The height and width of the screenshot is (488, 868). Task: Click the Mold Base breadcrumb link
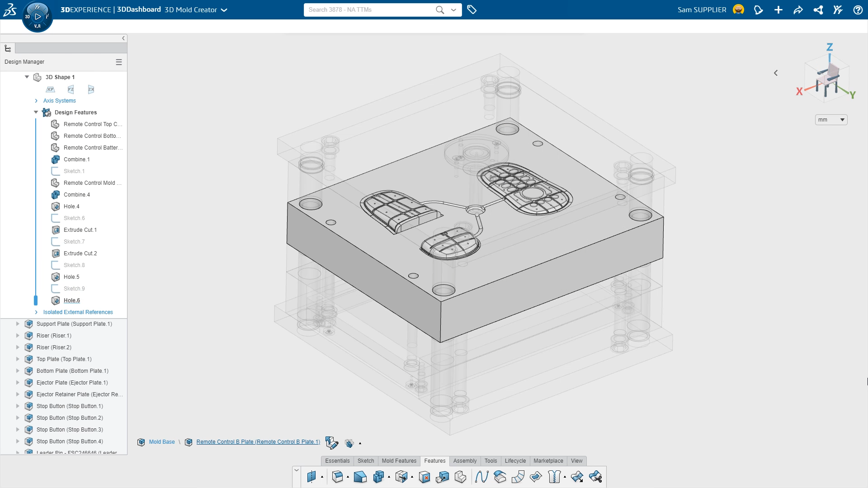pyautogui.click(x=161, y=441)
